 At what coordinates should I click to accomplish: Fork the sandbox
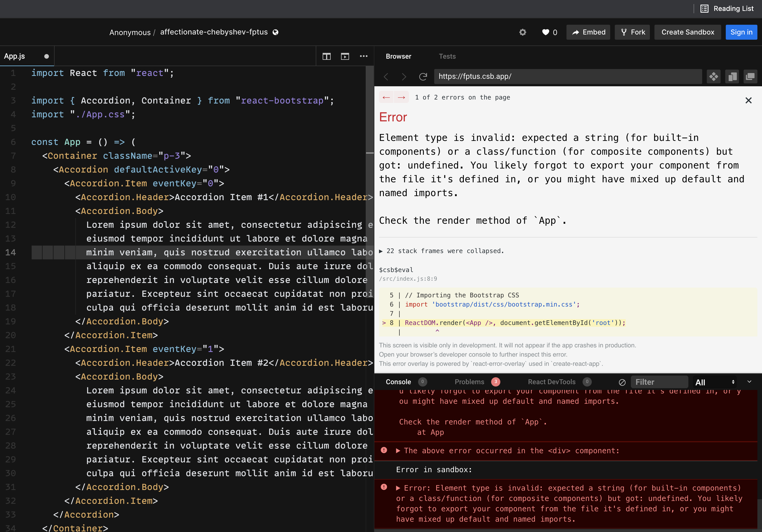coord(632,32)
